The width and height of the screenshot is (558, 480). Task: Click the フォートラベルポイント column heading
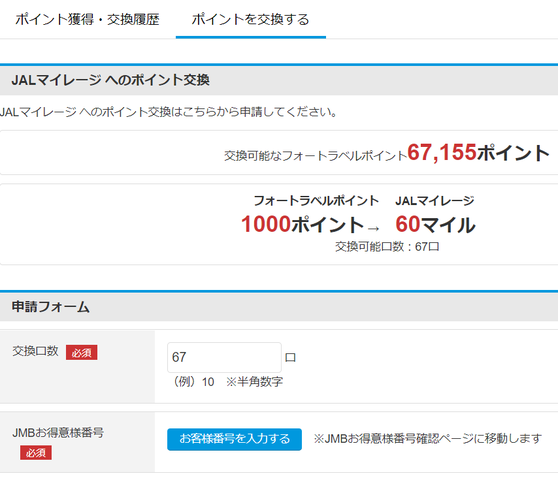tap(316, 201)
